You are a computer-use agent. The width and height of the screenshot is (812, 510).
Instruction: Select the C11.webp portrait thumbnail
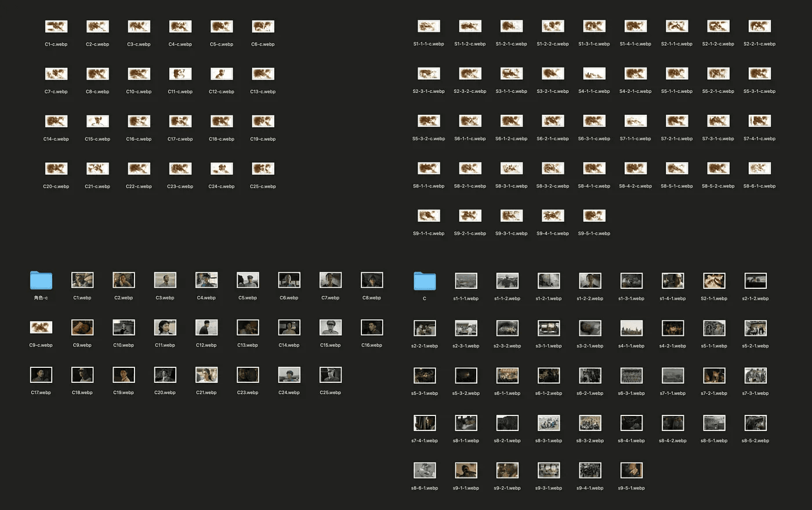[x=165, y=328]
